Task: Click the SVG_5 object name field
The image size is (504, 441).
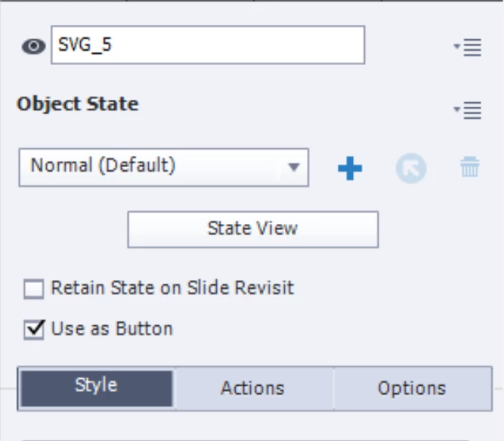Action: pos(208,45)
